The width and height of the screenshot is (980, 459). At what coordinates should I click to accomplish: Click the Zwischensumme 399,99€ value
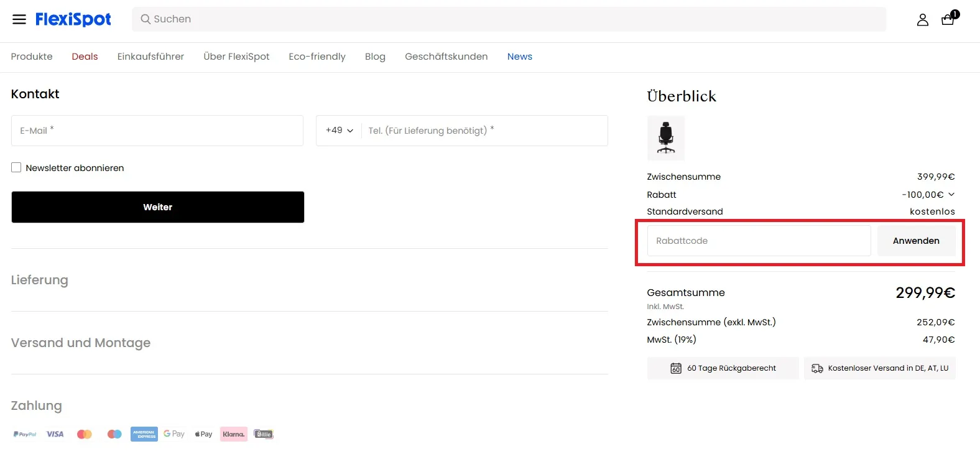pyautogui.click(x=936, y=177)
